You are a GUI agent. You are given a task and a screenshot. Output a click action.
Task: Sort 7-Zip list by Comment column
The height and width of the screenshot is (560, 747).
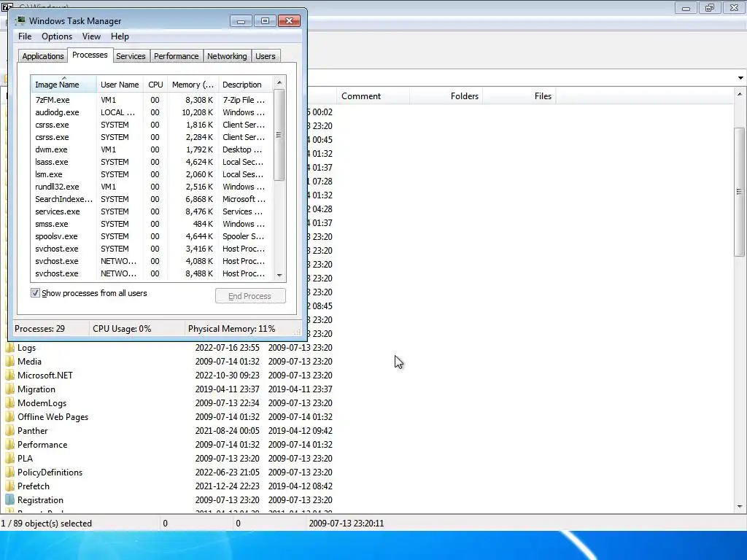click(373, 96)
